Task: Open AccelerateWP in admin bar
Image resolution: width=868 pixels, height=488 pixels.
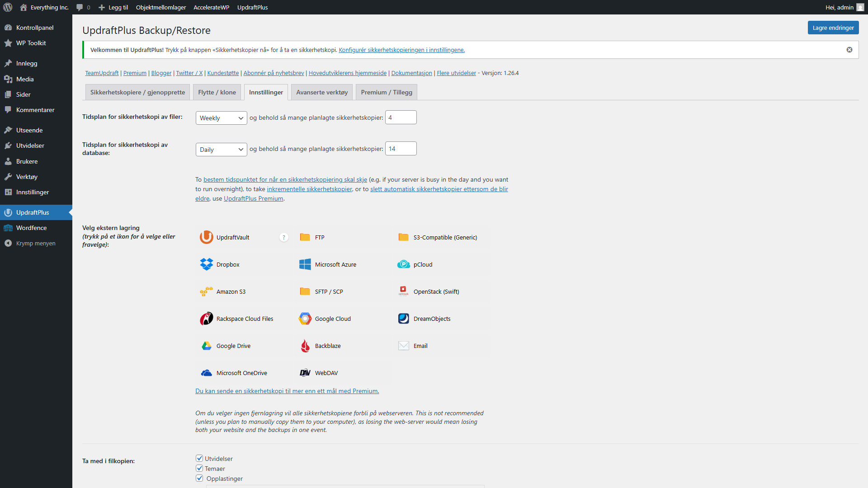Action: (212, 7)
